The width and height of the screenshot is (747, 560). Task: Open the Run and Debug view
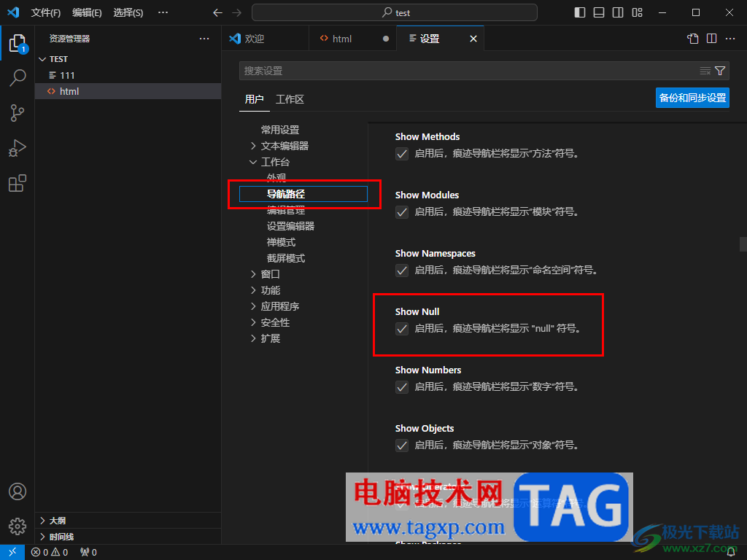[x=18, y=148]
